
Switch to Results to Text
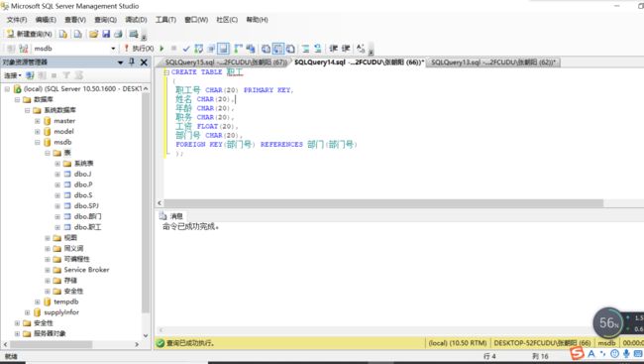point(266,49)
